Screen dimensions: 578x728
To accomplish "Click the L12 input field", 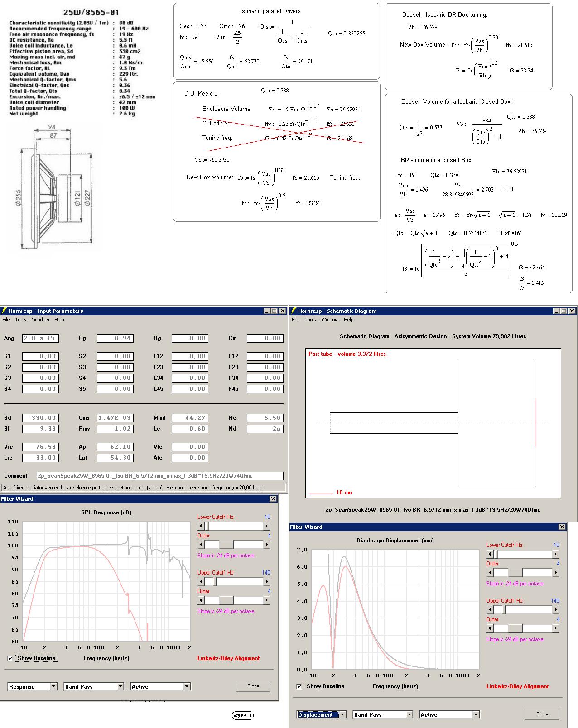I will coord(190,356).
